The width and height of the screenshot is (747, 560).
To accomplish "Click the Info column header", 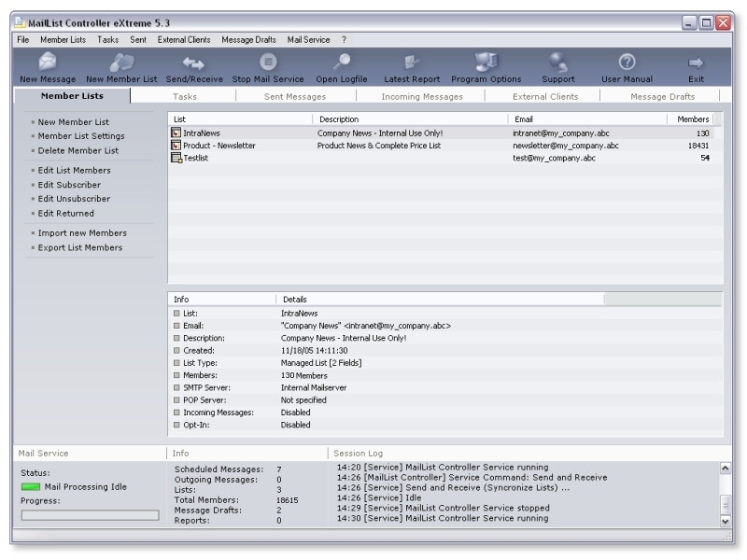I will tap(222, 299).
